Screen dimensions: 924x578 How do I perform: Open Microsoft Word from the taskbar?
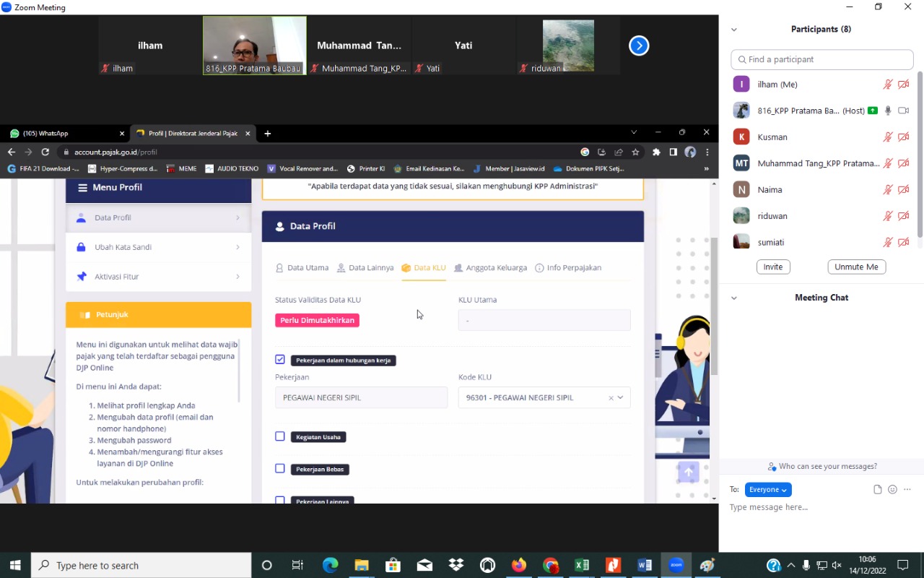coord(645,565)
